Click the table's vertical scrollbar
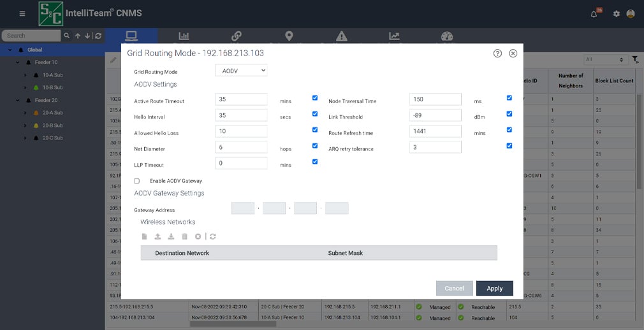The image size is (644, 330). [639, 140]
